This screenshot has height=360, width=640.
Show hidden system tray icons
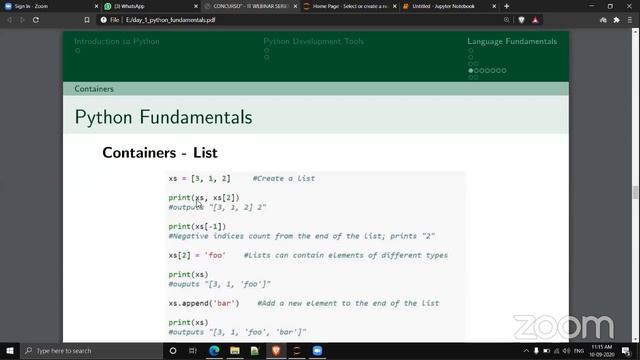point(526,351)
